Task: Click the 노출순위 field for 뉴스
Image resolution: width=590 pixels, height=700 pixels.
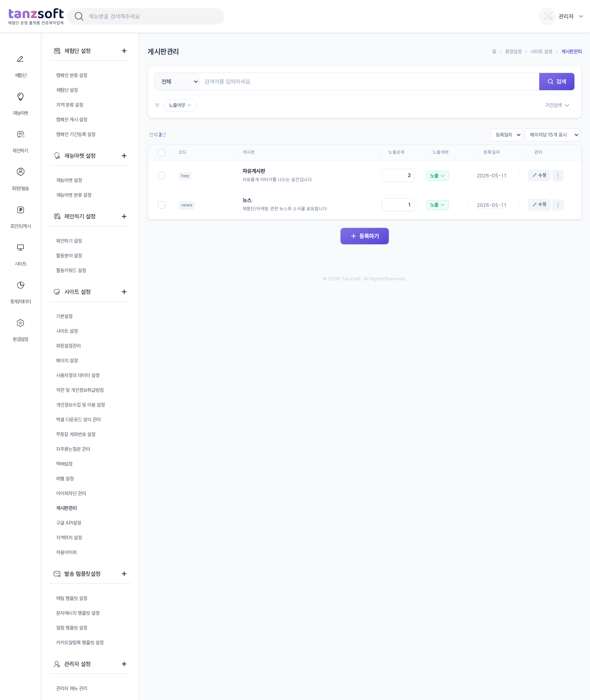Action: pos(398,205)
